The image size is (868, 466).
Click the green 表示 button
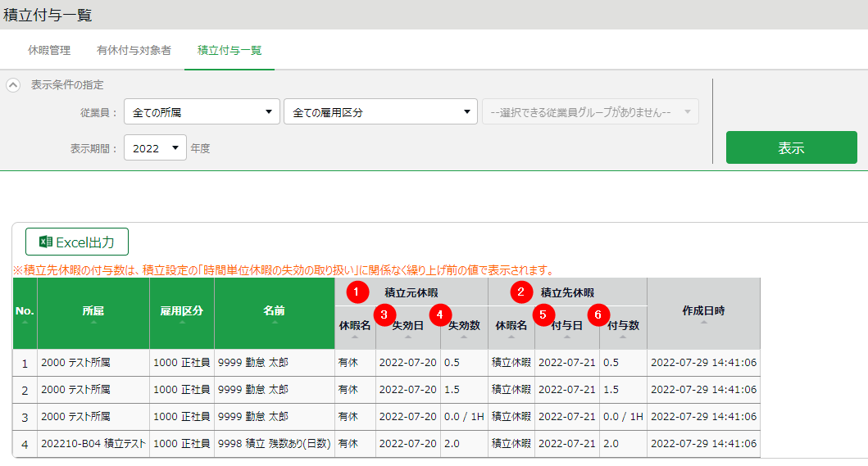coord(791,148)
